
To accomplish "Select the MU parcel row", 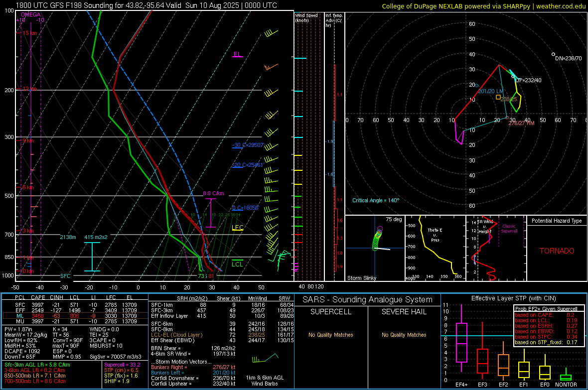I will click(x=75, y=321).
